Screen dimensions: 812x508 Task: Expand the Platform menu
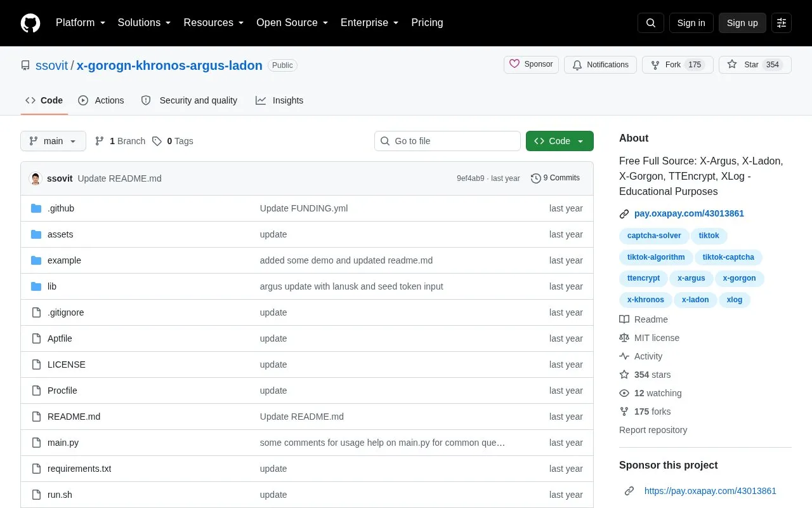tap(81, 23)
